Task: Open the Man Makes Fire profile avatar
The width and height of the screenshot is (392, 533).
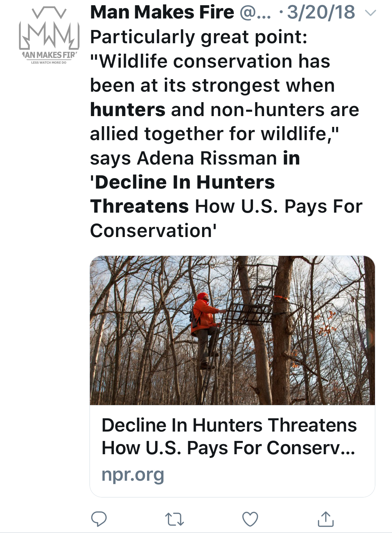Action: pos(49,35)
